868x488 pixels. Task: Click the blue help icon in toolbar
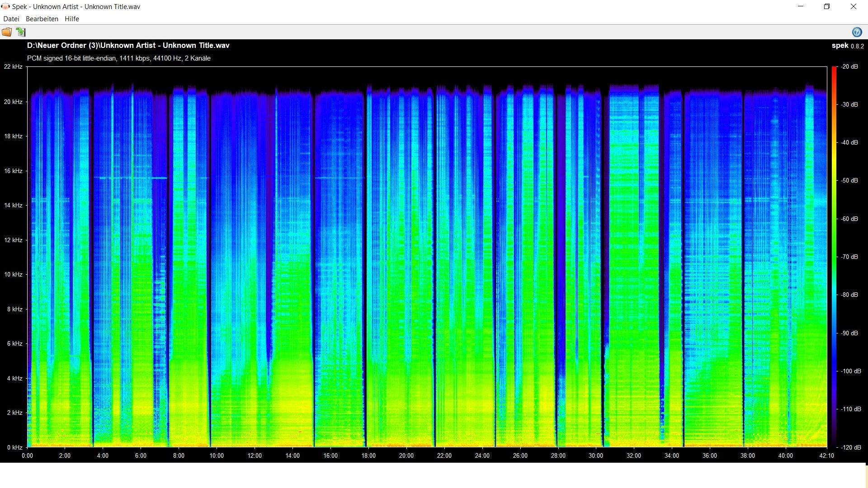pyautogui.click(x=856, y=32)
